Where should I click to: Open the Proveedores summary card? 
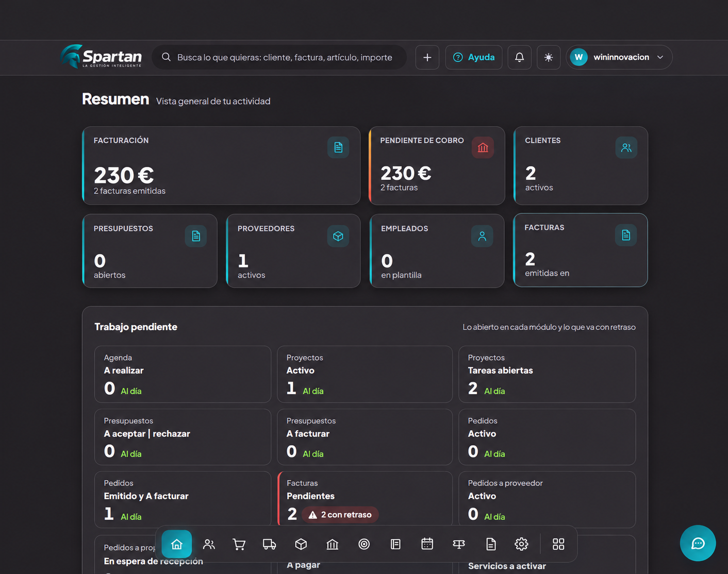[293, 251]
